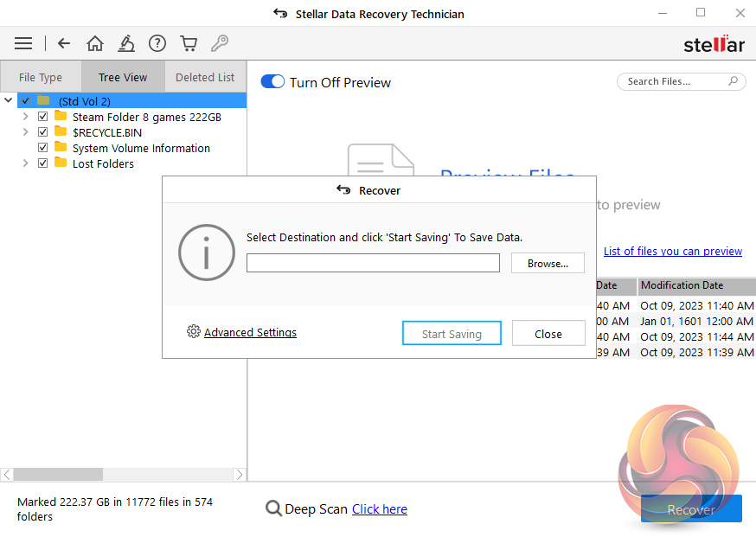Click the System Volume Information folder icon
This screenshot has width=756, height=537.
[61, 146]
